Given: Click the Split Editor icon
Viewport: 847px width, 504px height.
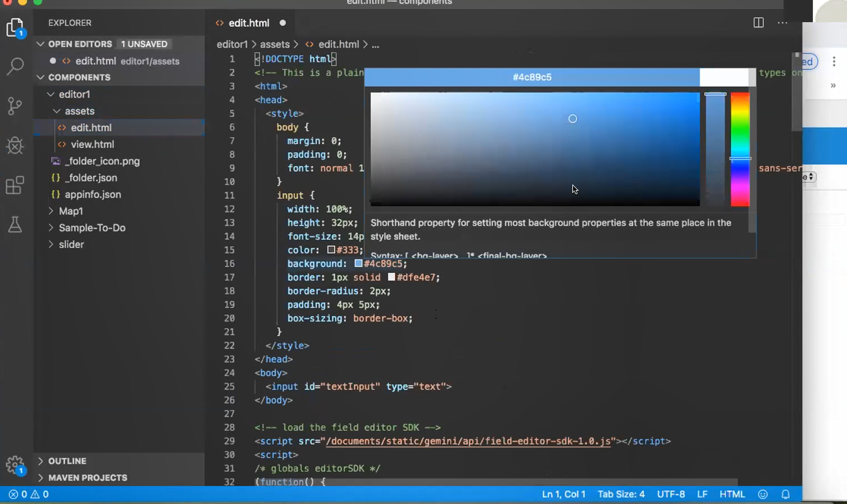Looking at the screenshot, I should pyautogui.click(x=758, y=23).
